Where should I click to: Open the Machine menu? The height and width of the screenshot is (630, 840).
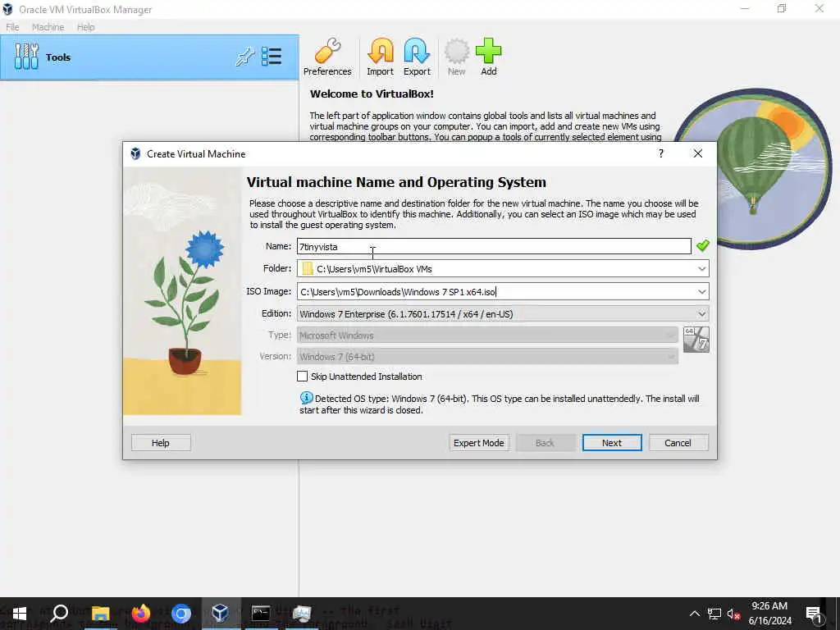48,27
